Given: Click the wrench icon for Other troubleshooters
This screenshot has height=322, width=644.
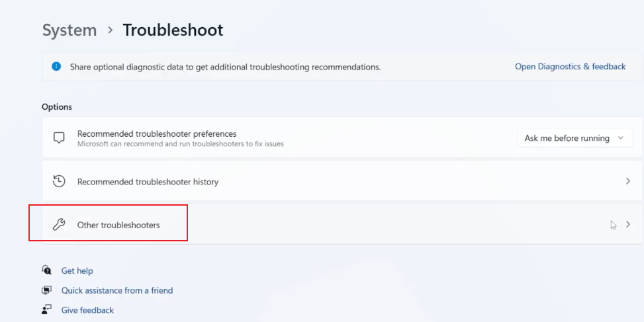Looking at the screenshot, I should [59, 225].
